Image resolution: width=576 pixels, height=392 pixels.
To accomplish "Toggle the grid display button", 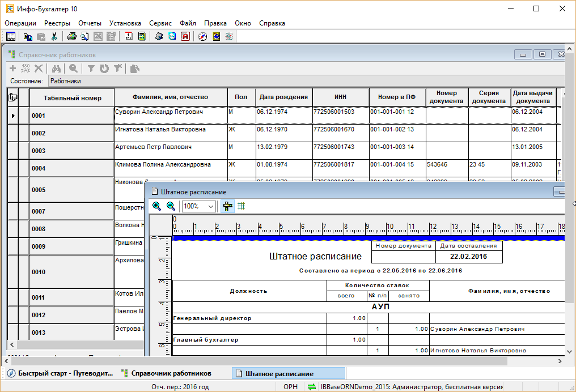I will (x=242, y=206).
